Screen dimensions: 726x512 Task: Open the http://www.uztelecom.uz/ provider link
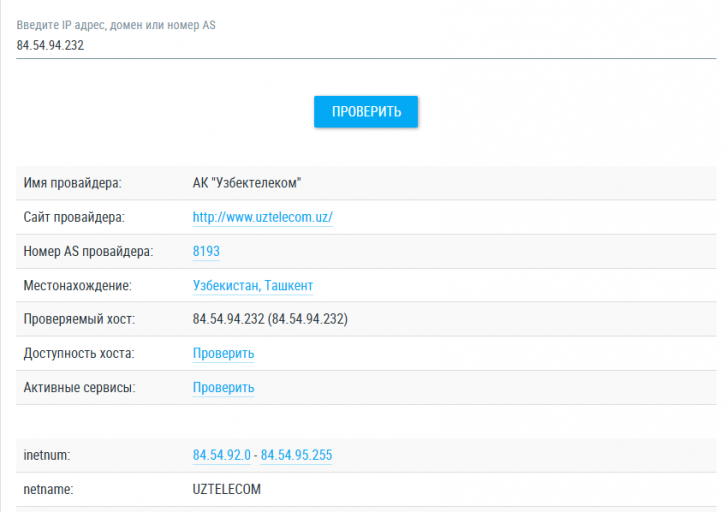pyautogui.click(x=263, y=217)
